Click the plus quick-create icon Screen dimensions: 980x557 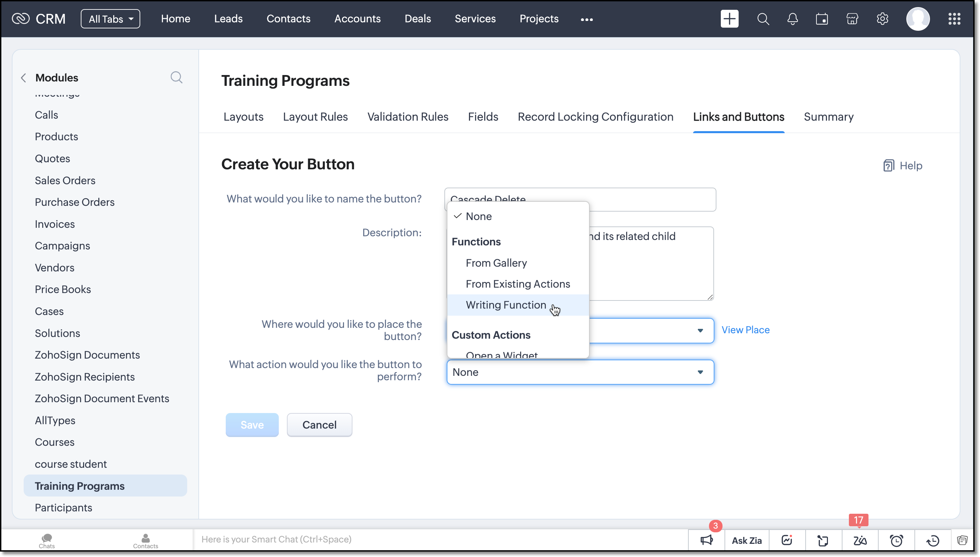click(x=729, y=19)
